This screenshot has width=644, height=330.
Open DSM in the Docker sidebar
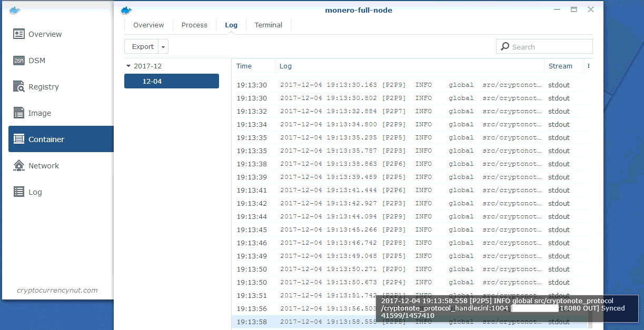pos(61,61)
